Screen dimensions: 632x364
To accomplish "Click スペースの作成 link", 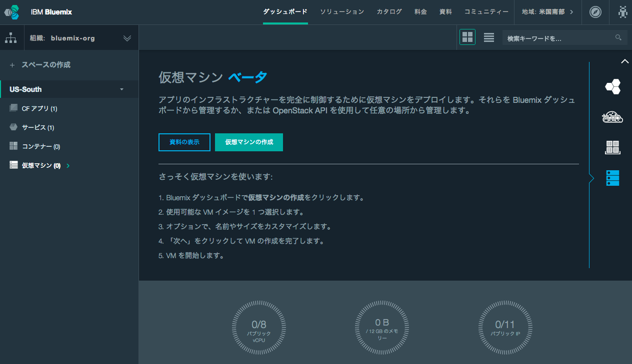I will coord(46,65).
